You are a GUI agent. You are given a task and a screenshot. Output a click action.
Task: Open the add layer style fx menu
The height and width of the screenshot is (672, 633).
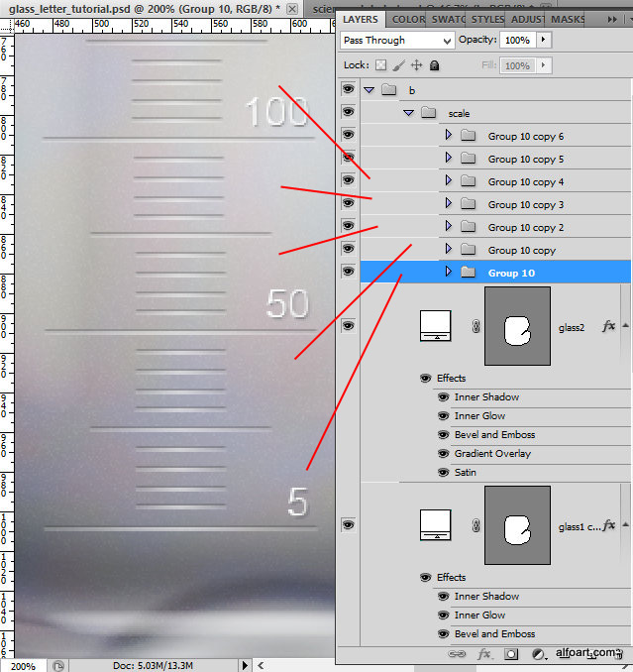484,654
